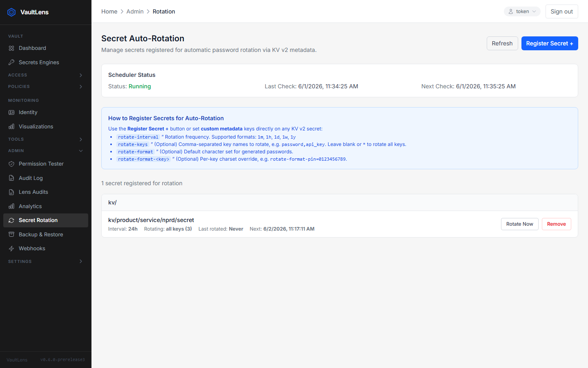Expand the Settings sidebar section
The image size is (588, 368).
point(46,262)
